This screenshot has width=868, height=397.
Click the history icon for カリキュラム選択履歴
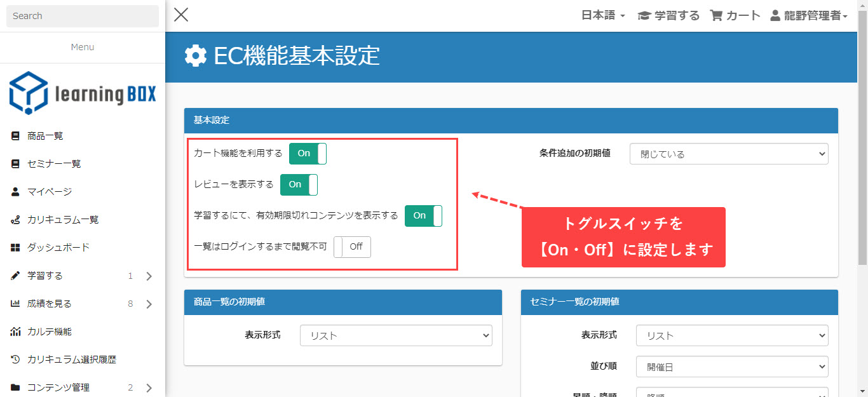click(x=16, y=360)
